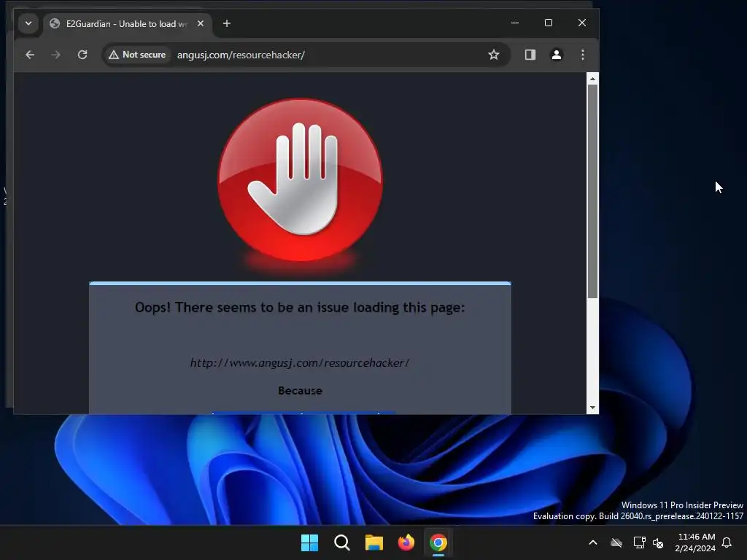This screenshot has height=560, width=747.
Task: Open network settings from the tray icon
Action: [639, 542]
